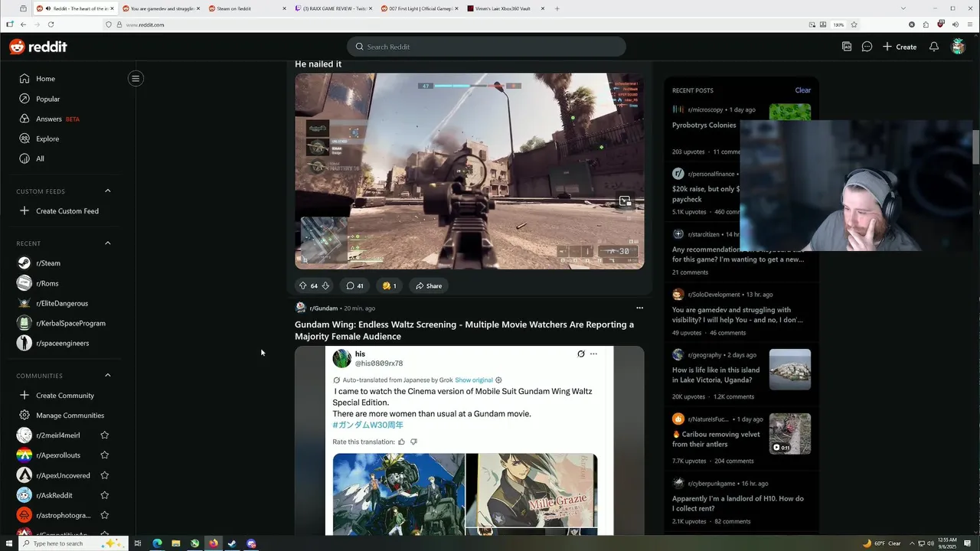Open the All feed
Screen dimensions: 980x551
click(x=40, y=158)
